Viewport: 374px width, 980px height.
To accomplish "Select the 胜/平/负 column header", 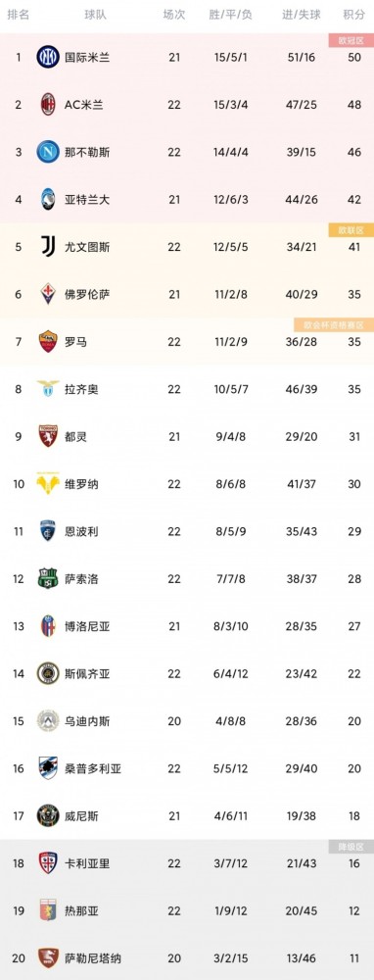I will [230, 15].
